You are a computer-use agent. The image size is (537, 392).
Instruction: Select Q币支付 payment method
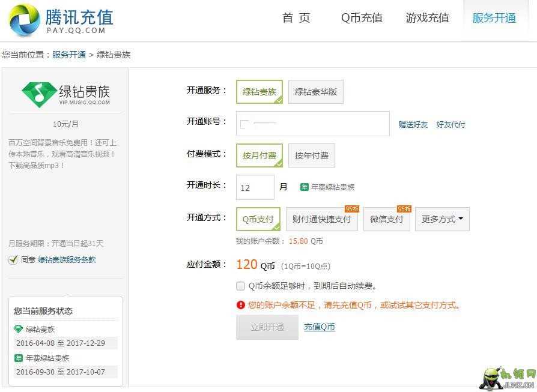click(x=258, y=219)
